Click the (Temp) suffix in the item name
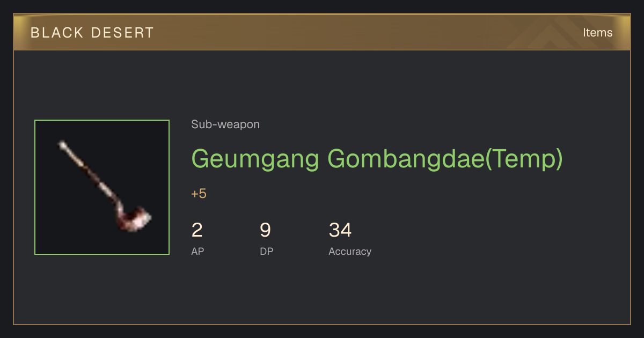Image resolution: width=644 pixels, height=338 pixels. tap(524, 159)
